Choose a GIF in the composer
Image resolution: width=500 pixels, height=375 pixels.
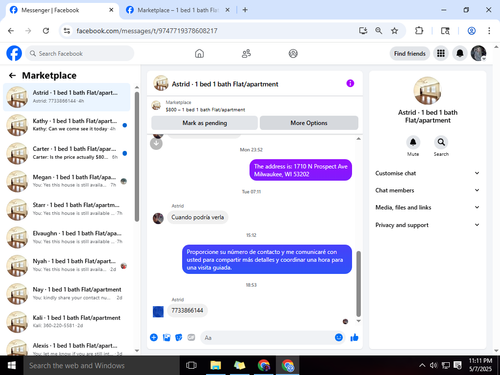click(191, 338)
